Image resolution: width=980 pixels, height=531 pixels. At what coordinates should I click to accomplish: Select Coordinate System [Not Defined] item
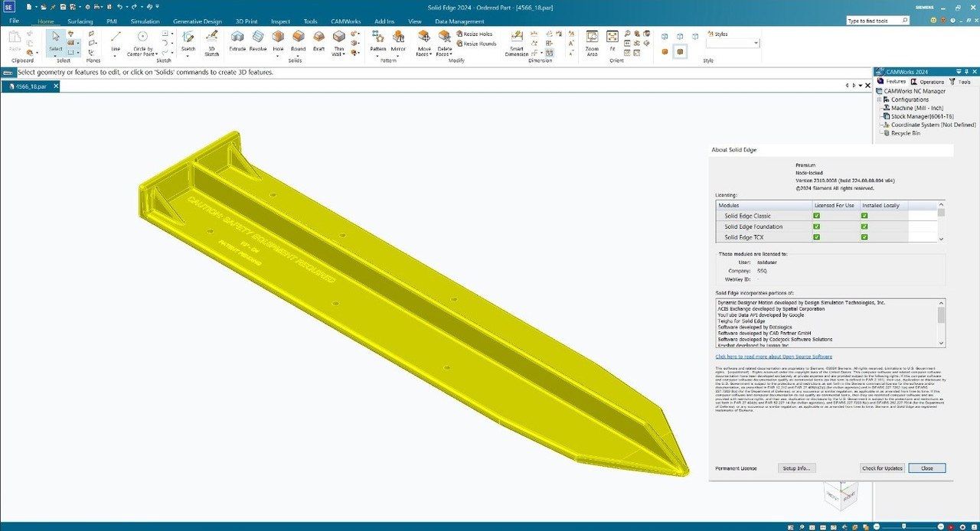click(929, 125)
